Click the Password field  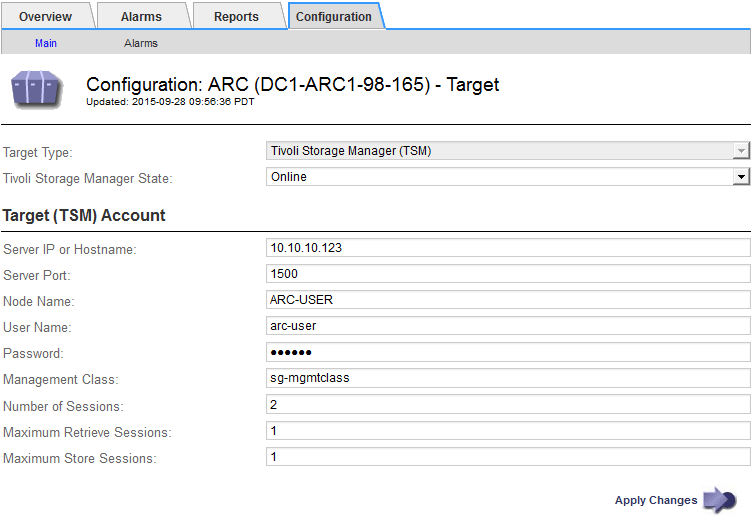(508, 352)
